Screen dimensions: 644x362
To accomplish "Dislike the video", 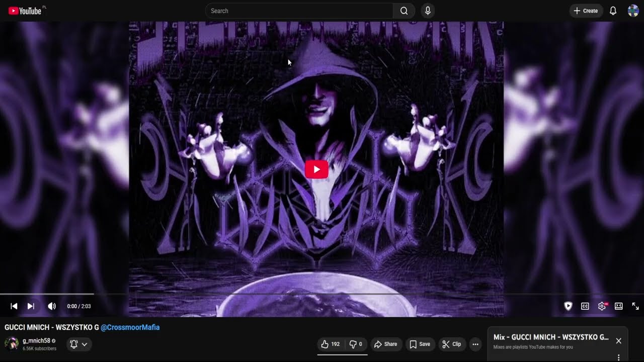I will tap(356, 344).
